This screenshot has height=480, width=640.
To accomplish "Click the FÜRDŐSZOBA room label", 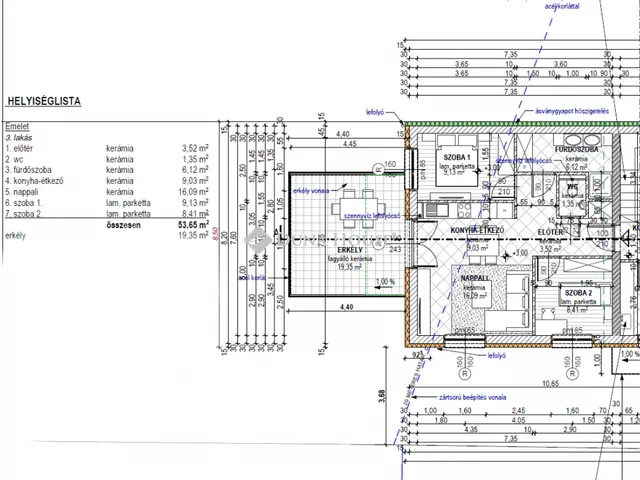I will point(576,149).
